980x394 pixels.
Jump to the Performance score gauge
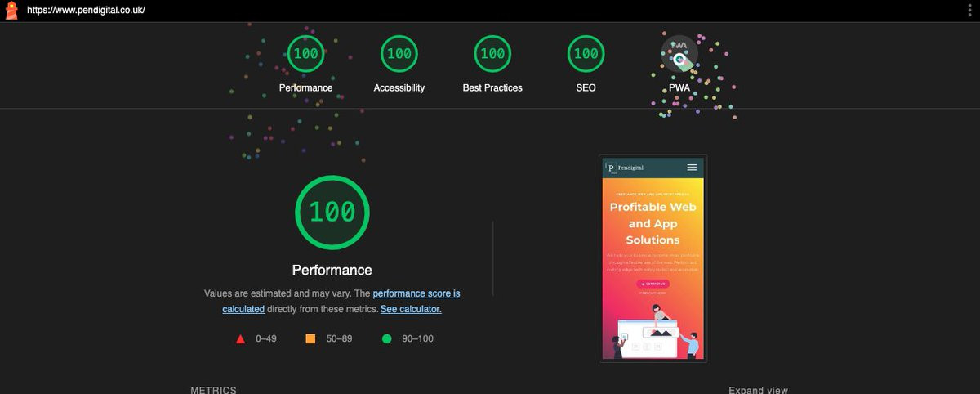[306, 65]
